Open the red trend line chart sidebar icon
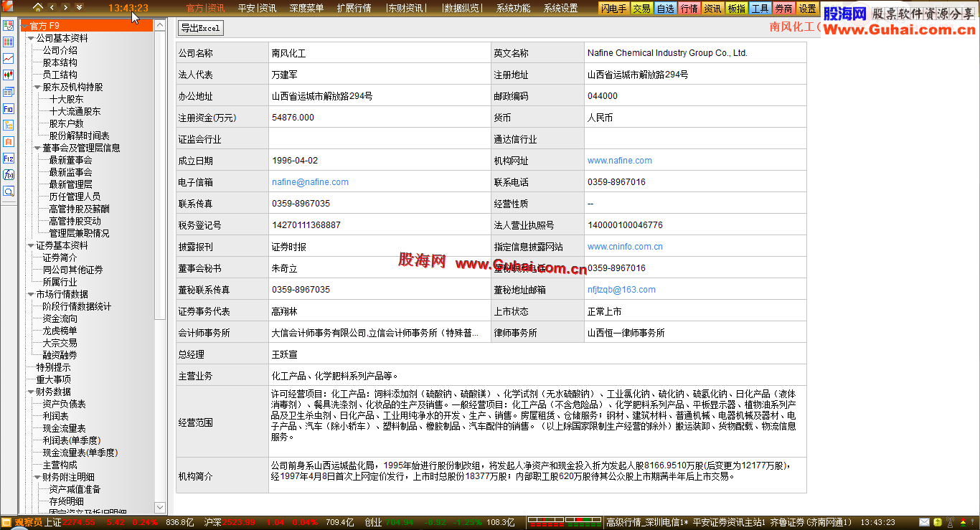This screenshot has height=530, width=980. 9,59
